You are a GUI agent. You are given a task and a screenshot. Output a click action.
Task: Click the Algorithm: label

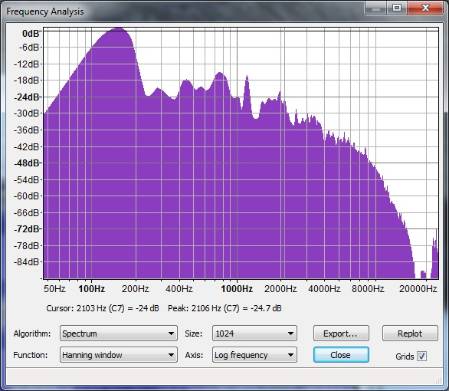(32, 334)
